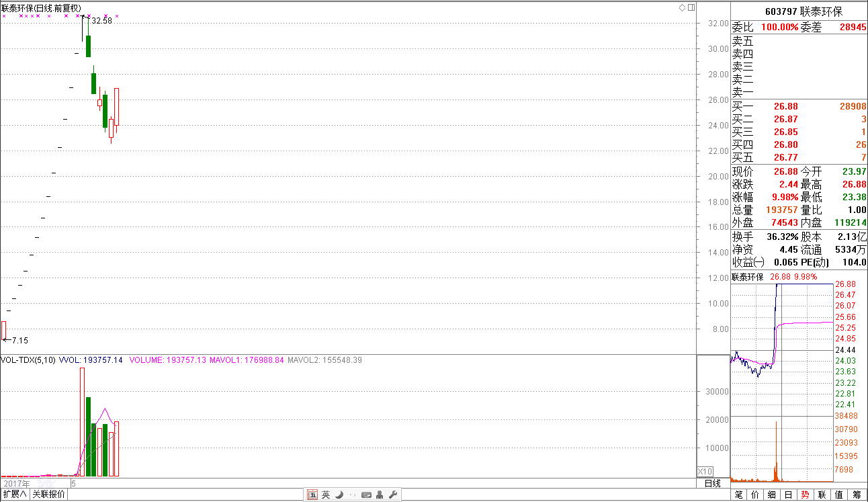Viewport: 868px width, 502px height.
Task: Click the IME user account icon
Action: 380,495
